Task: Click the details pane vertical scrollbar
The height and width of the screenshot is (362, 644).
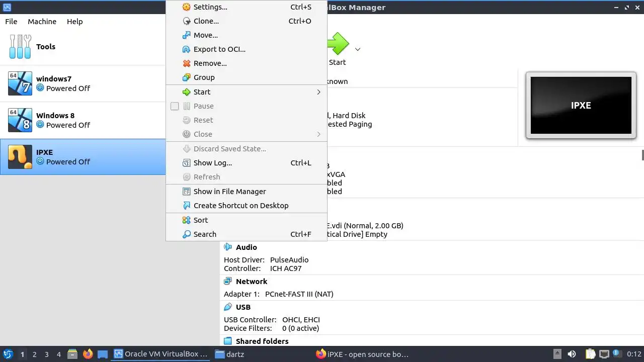Action: tap(642, 155)
